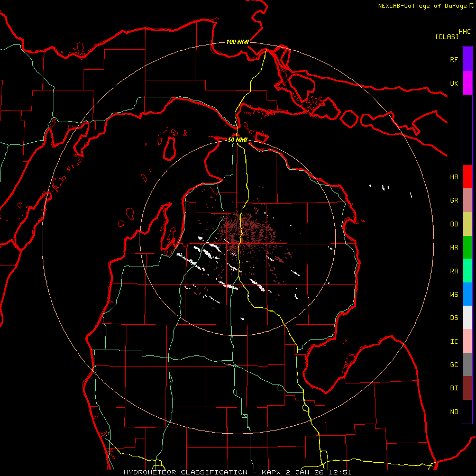Click the DS white legend swatch
The image size is (476, 476).
467,317
